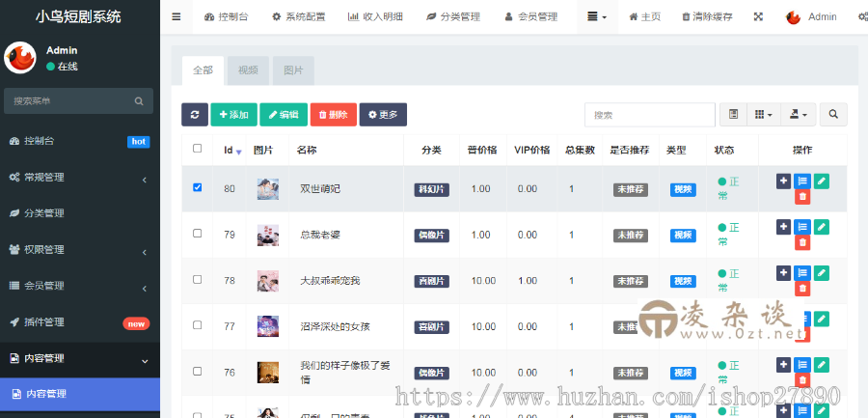Open 控制台 in sidebar
The width and height of the screenshot is (868, 418).
pyautogui.click(x=80, y=141)
